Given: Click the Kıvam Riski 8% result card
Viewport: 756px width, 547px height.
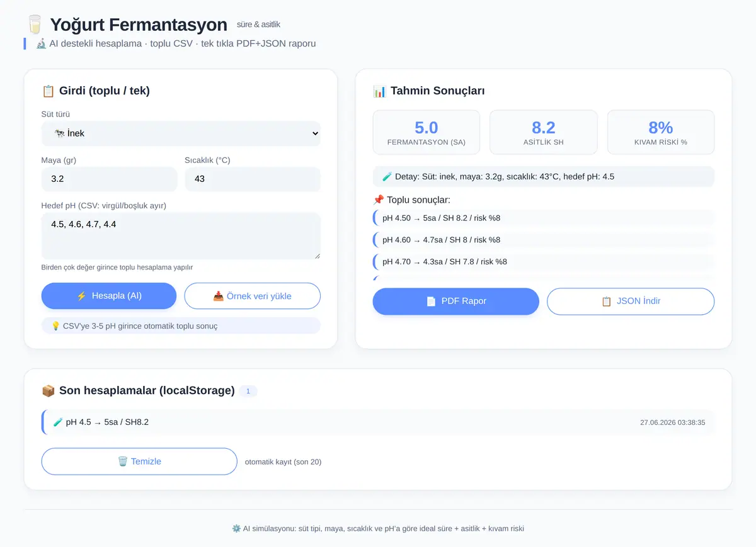Looking at the screenshot, I should (661, 132).
